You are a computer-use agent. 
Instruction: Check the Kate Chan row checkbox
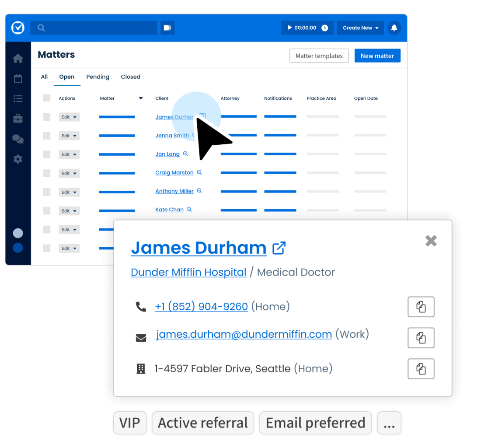(47, 211)
